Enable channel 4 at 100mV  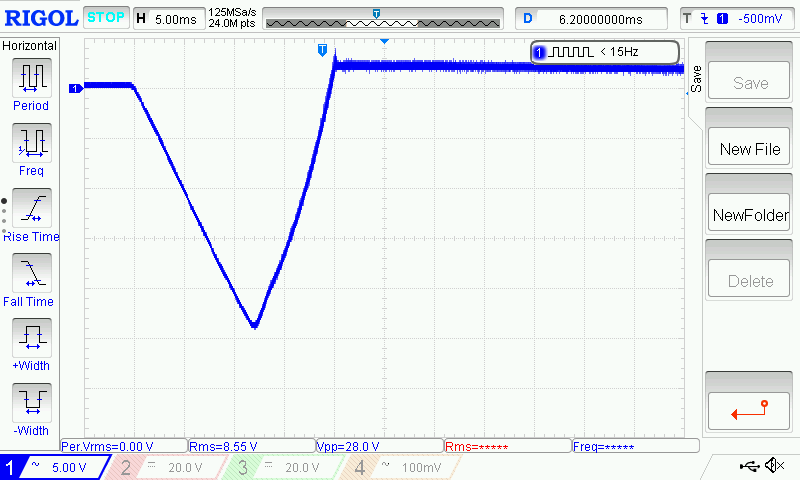[x=398, y=467]
